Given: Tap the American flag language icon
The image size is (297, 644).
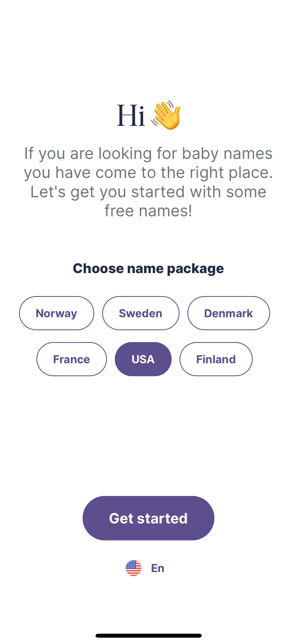Looking at the screenshot, I should (x=133, y=568).
